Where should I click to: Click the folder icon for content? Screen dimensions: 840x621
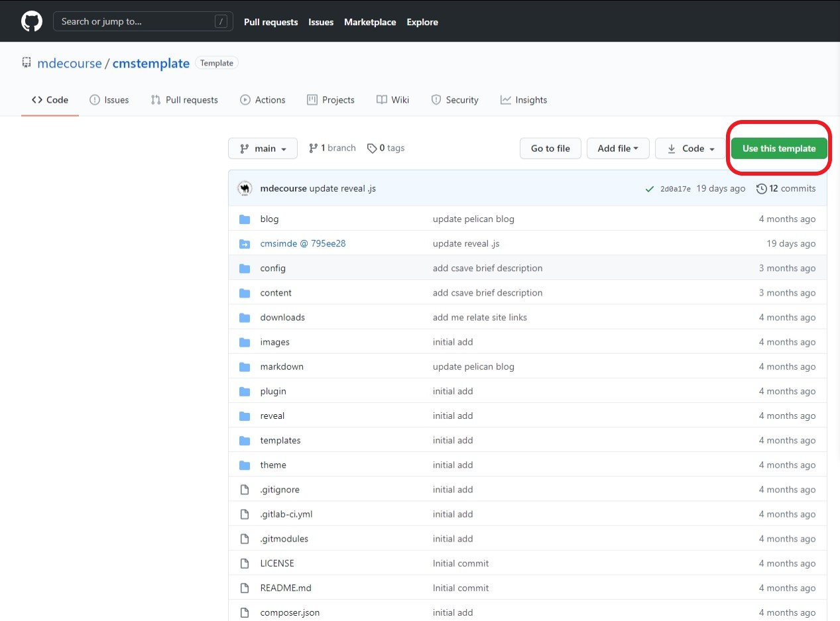coord(245,293)
